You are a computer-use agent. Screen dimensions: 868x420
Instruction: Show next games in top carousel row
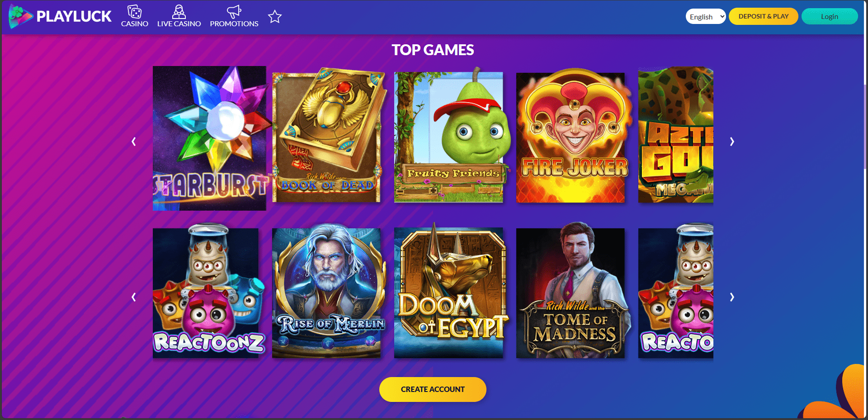pyautogui.click(x=732, y=142)
